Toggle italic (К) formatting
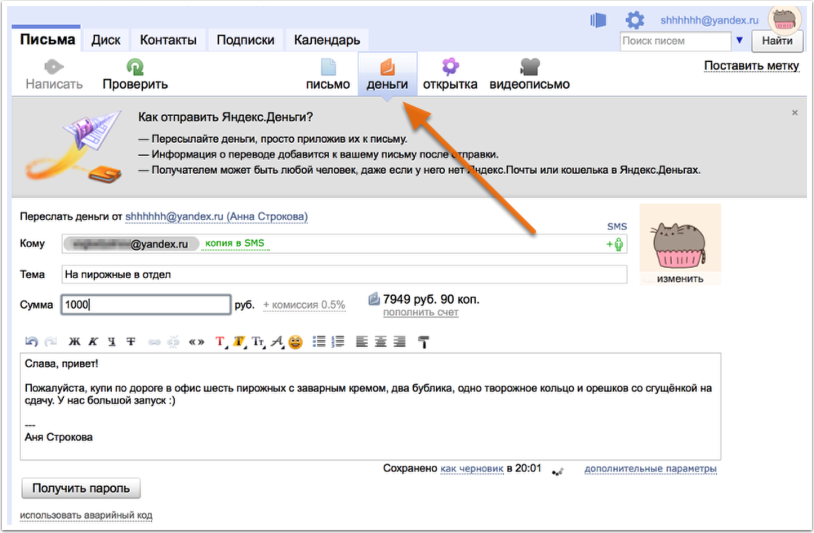 click(93, 341)
